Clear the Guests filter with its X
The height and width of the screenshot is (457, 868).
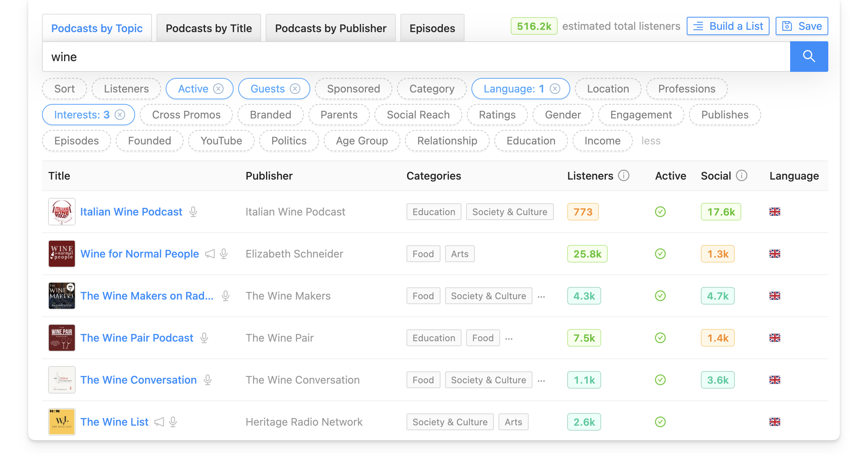coord(295,89)
